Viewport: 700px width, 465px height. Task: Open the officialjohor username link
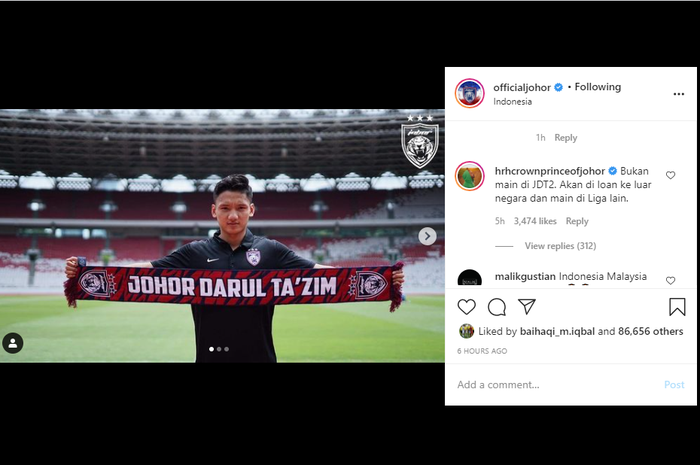522,87
